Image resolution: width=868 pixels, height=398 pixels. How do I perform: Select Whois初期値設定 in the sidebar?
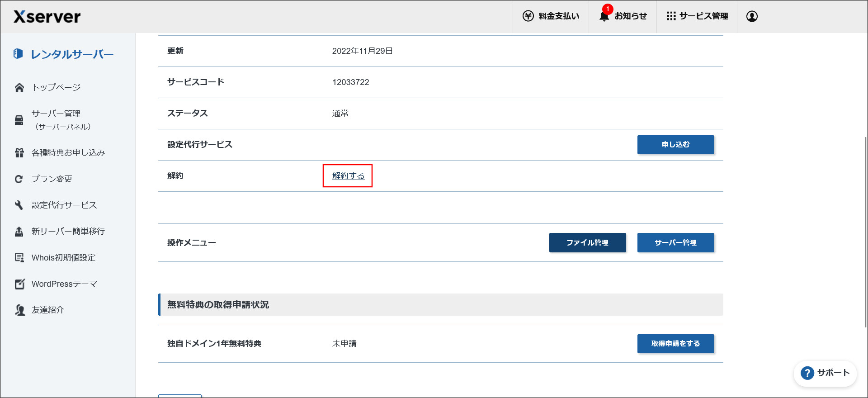(x=63, y=258)
